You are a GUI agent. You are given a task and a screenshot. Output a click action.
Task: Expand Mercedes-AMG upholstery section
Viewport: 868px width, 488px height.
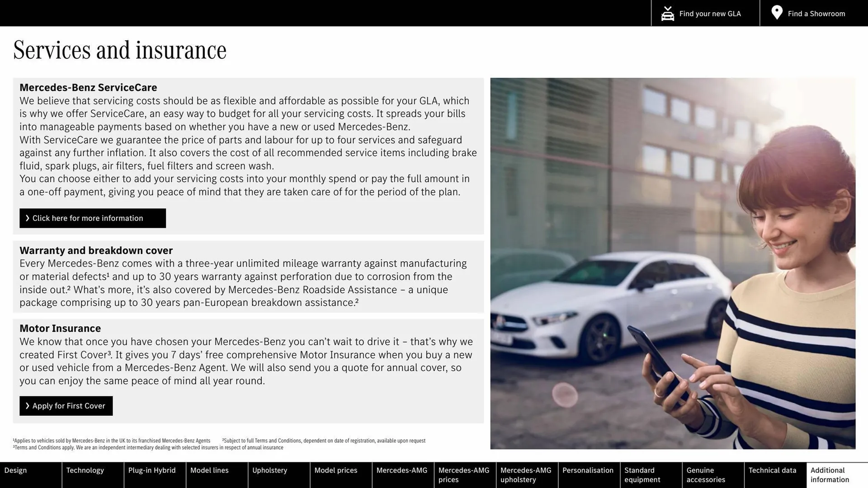click(x=527, y=475)
